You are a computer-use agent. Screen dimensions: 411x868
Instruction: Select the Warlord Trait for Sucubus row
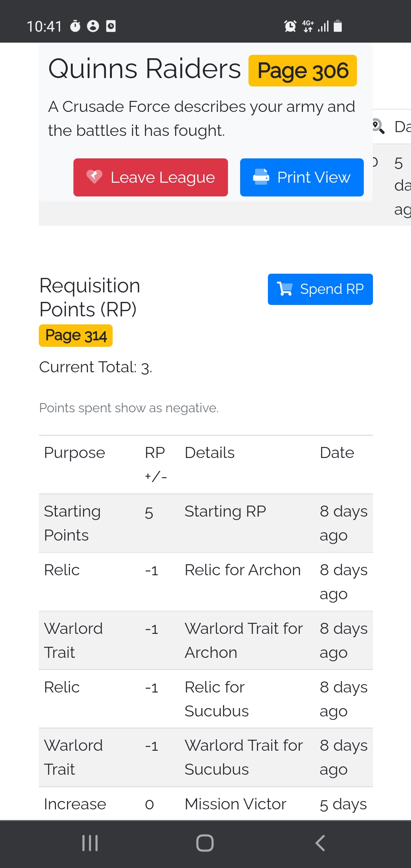(205, 757)
